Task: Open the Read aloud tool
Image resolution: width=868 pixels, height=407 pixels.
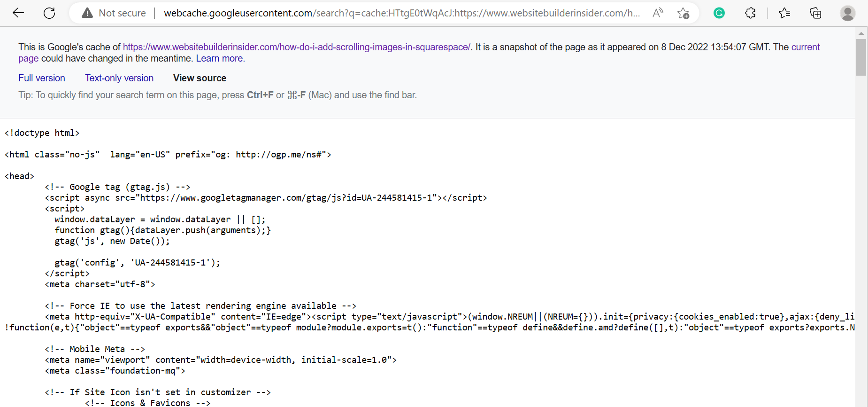Action: (658, 13)
